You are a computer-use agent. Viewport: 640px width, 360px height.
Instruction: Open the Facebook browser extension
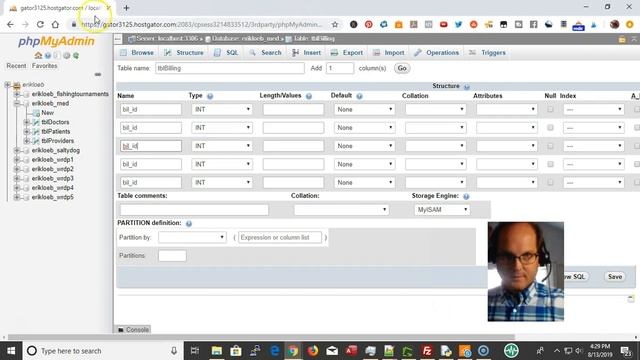tap(533, 24)
